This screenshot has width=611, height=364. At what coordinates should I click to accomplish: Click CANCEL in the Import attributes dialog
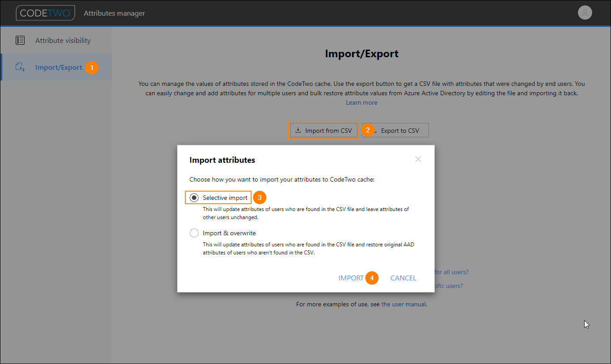(x=403, y=278)
